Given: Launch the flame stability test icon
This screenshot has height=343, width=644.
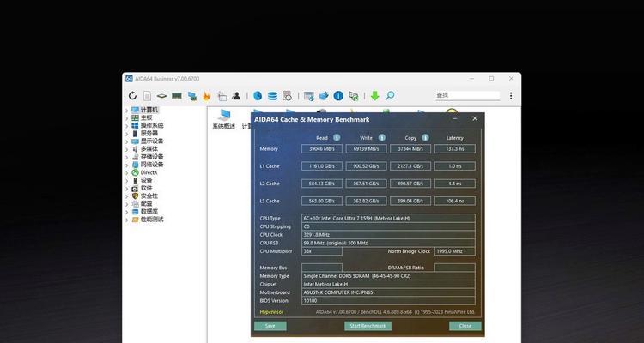Looking at the screenshot, I should 206,96.
